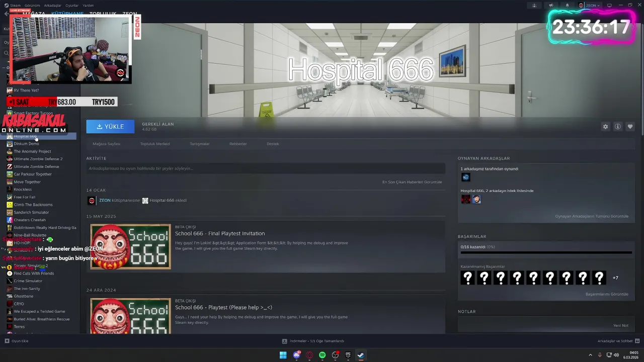Open the announcements megaphone icon
The height and width of the screenshot is (362, 644).
tap(551, 6)
